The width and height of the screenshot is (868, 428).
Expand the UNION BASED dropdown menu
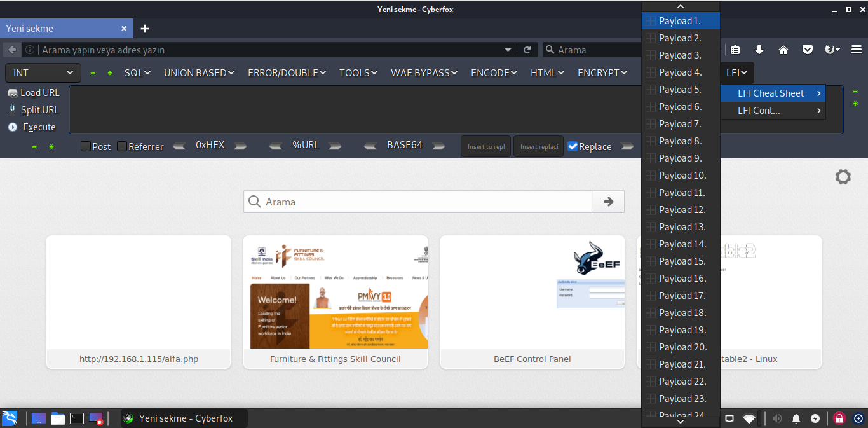199,73
